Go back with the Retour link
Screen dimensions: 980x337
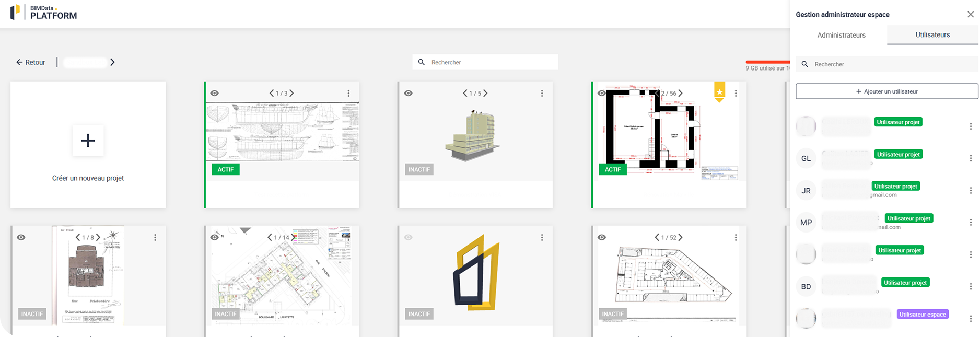pos(31,62)
